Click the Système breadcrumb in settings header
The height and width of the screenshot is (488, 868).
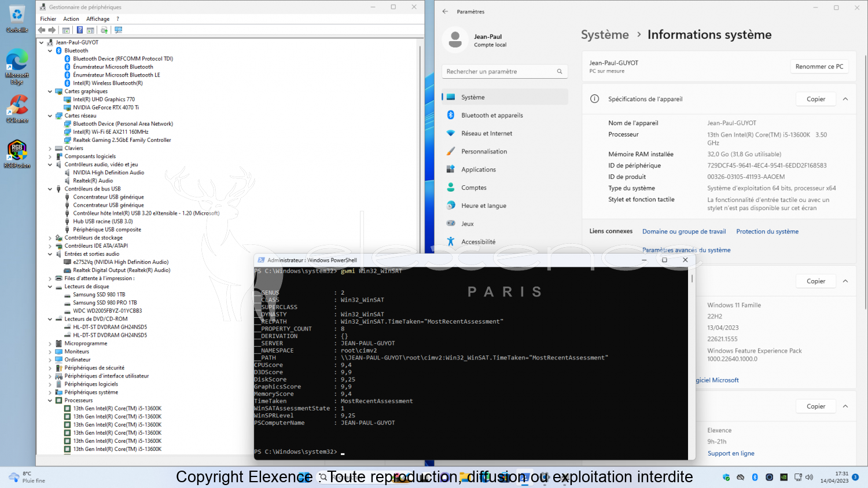605,35
